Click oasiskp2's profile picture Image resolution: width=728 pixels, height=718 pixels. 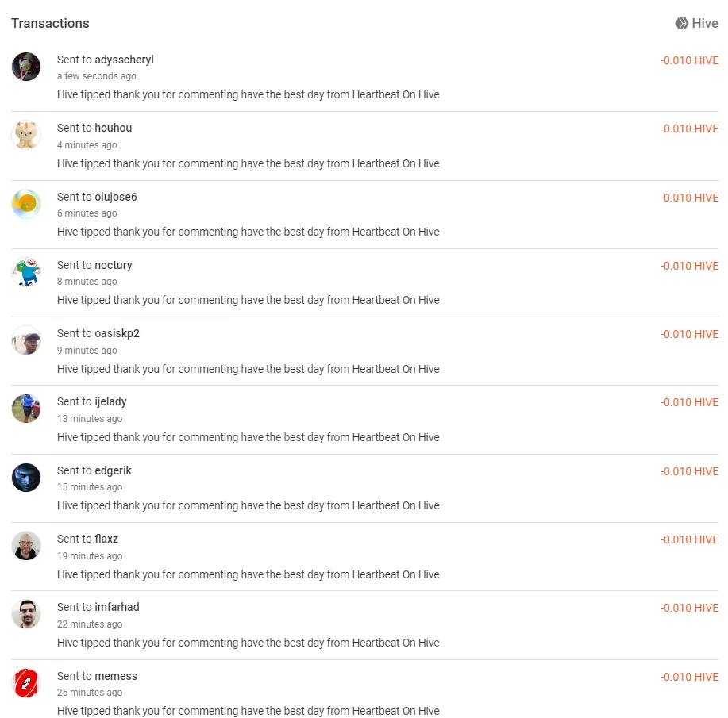[26, 340]
